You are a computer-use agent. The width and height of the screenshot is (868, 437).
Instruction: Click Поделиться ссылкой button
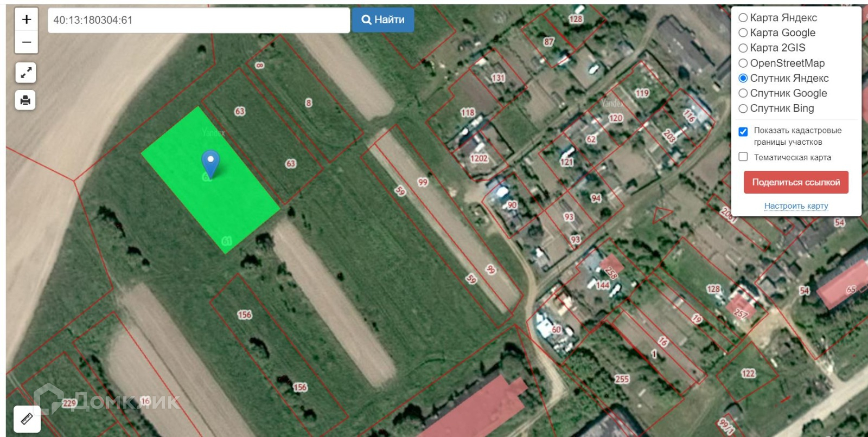pos(796,182)
